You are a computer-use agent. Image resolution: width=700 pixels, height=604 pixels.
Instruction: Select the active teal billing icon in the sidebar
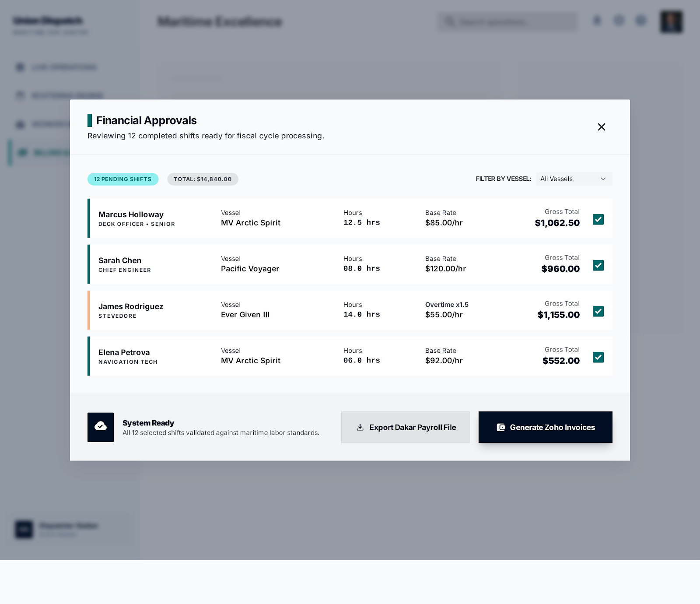coord(23,152)
